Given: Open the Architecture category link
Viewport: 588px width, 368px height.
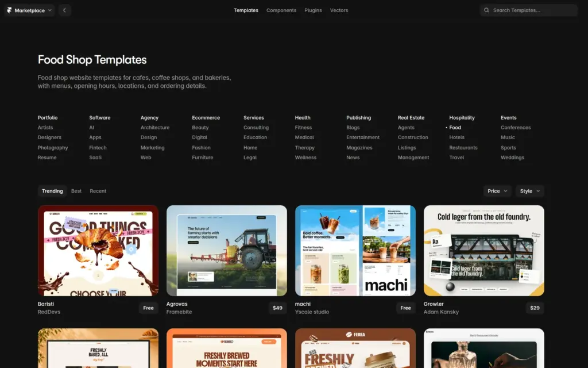Looking at the screenshot, I should point(155,127).
